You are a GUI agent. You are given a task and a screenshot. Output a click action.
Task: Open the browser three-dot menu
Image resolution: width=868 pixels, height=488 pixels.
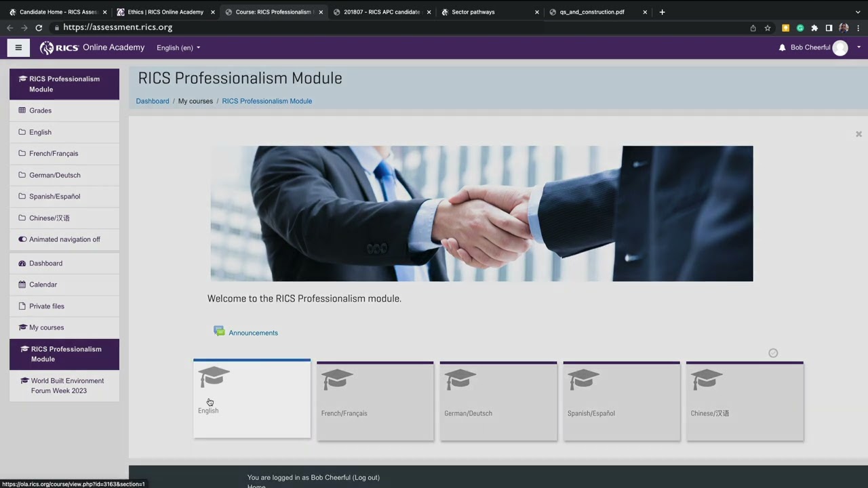coord(859,28)
